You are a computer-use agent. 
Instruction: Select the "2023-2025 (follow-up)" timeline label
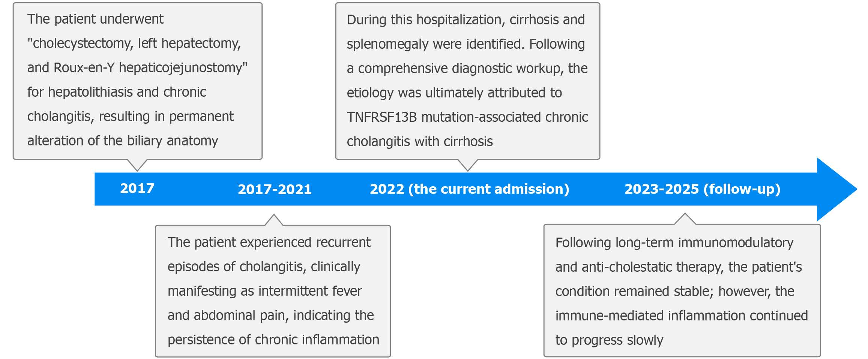(x=702, y=189)
